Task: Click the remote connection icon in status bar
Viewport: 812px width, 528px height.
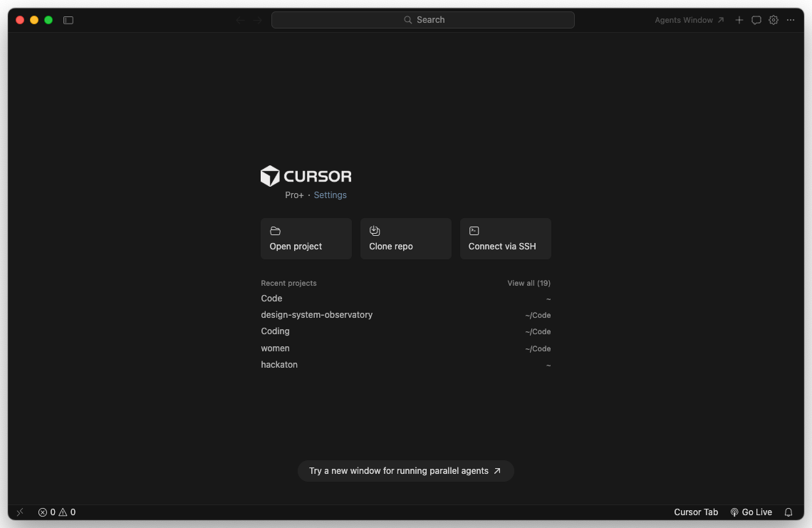Action: 20,512
